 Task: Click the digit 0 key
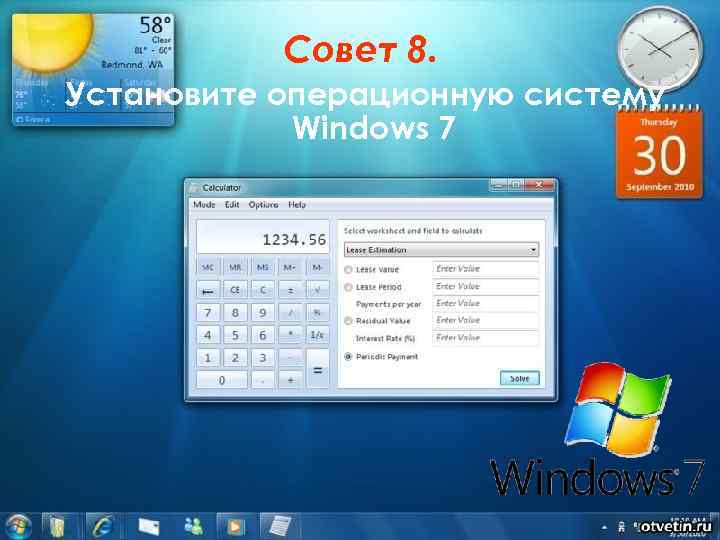[222, 380]
